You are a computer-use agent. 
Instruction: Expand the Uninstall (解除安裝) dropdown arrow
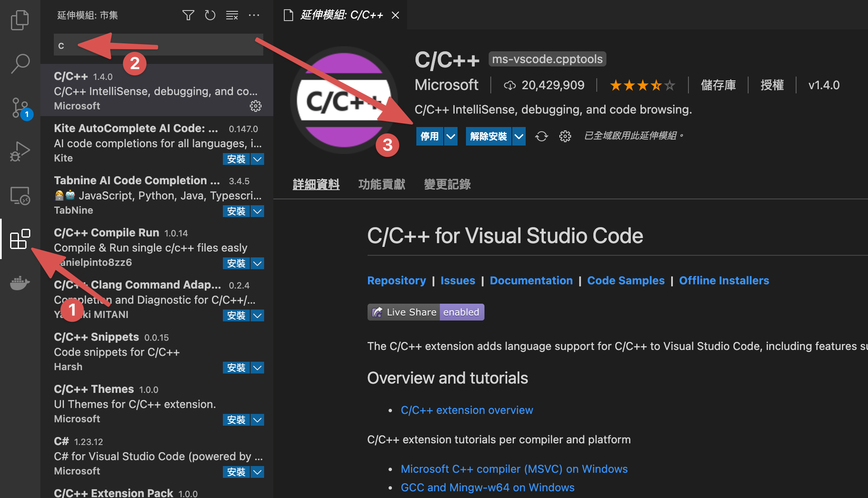pyautogui.click(x=519, y=136)
